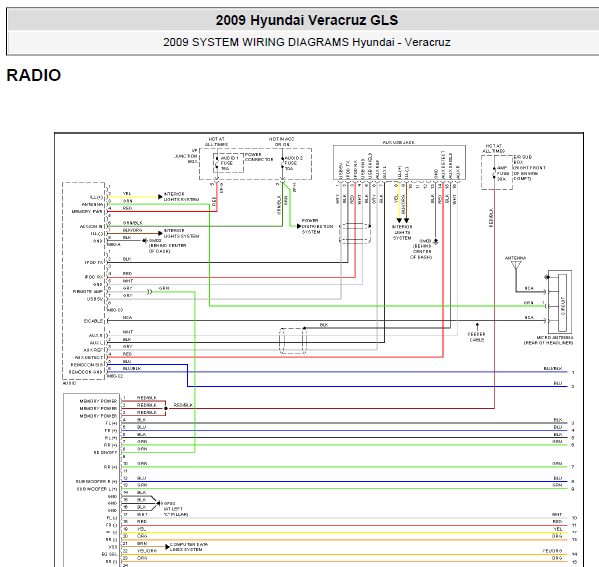Click the 'REMOCON GND' pin label

point(86,372)
